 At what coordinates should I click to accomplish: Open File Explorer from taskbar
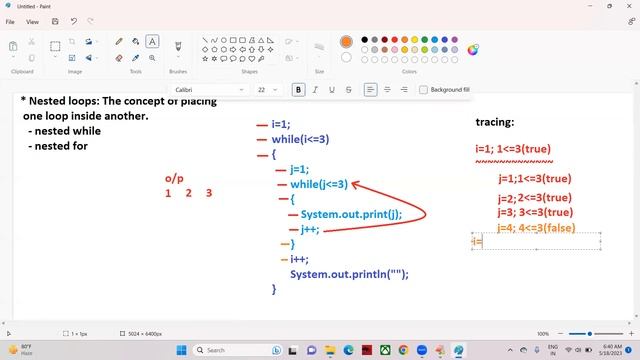(329, 350)
